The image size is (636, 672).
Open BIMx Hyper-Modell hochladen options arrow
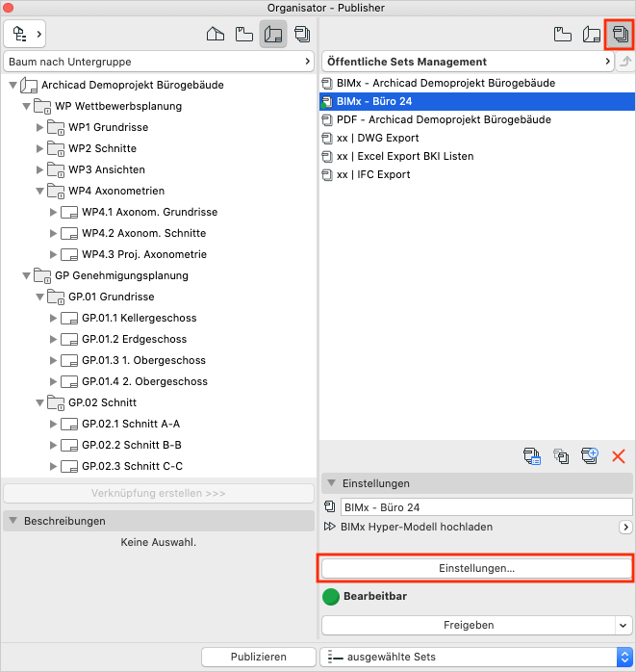[625, 527]
